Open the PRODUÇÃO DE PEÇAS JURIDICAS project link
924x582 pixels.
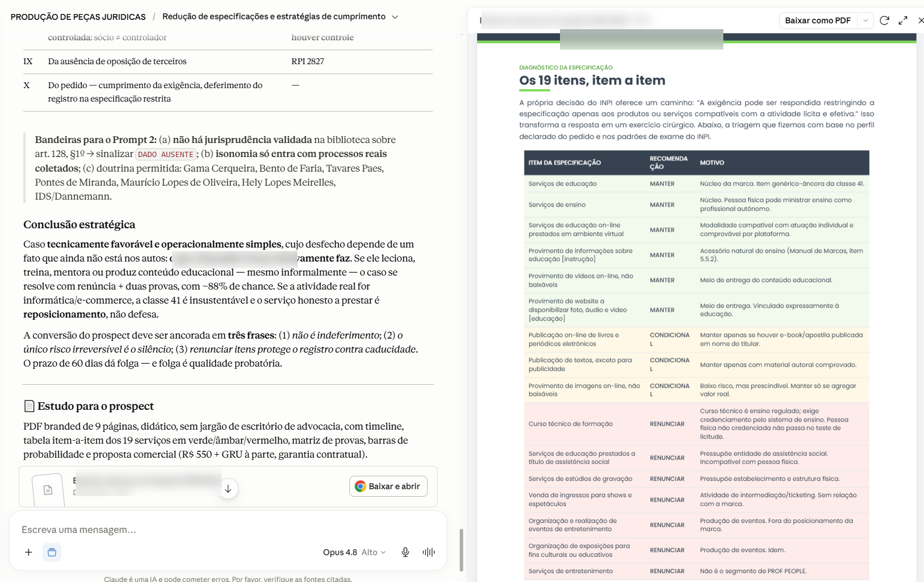pyautogui.click(x=78, y=17)
